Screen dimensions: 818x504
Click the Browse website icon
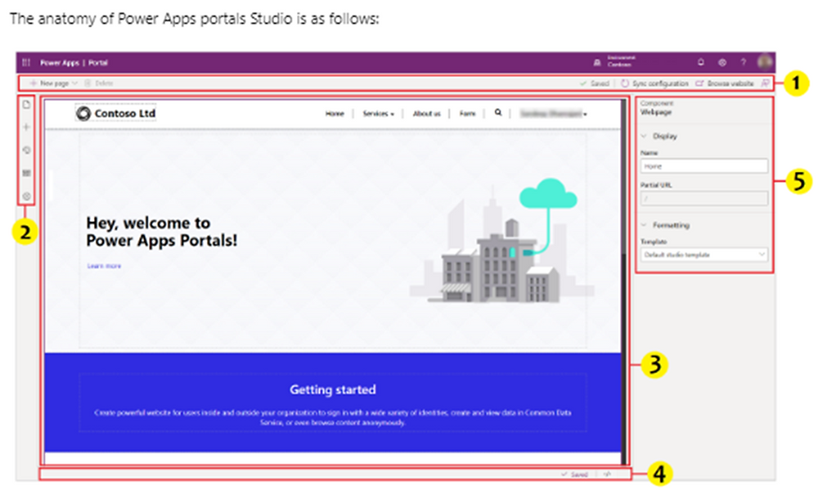click(699, 83)
